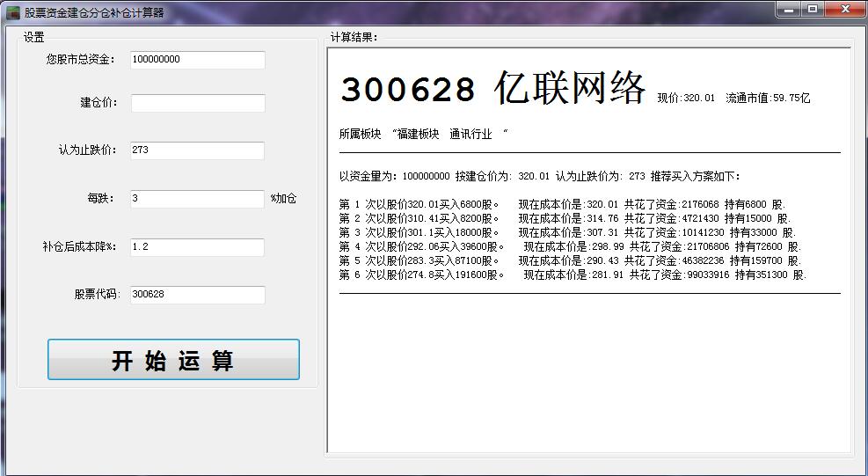Click the 开始运算 button
The image size is (868, 476).
click(173, 360)
